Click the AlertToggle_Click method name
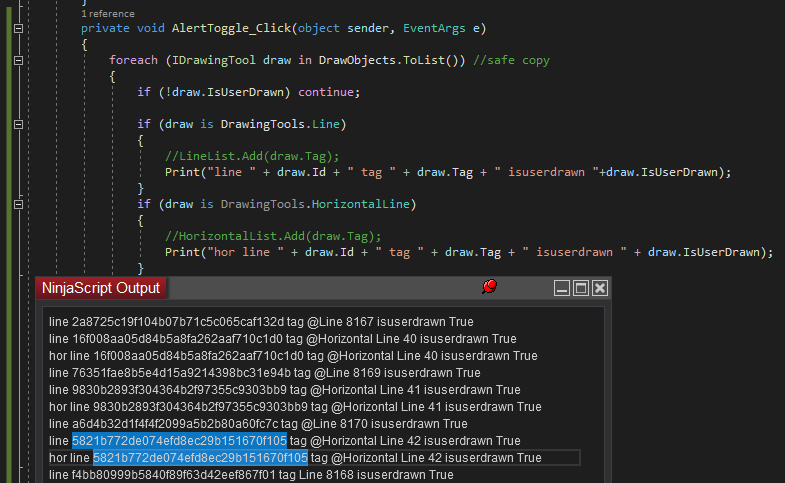Viewport: 785px width, 483px height. (231, 29)
